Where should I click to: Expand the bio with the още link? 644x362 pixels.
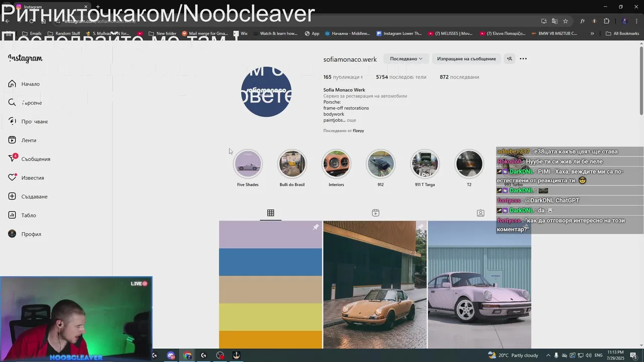pos(351,120)
